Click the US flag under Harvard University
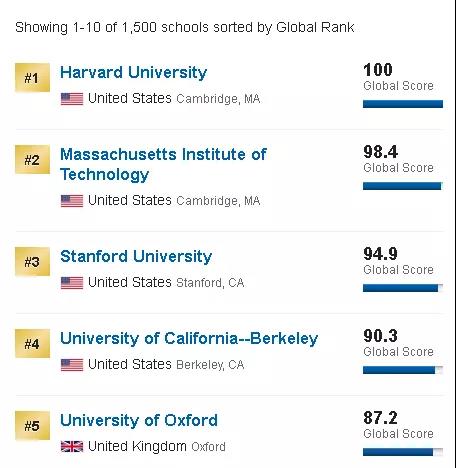Screen dimensions: 456x468 (72, 99)
